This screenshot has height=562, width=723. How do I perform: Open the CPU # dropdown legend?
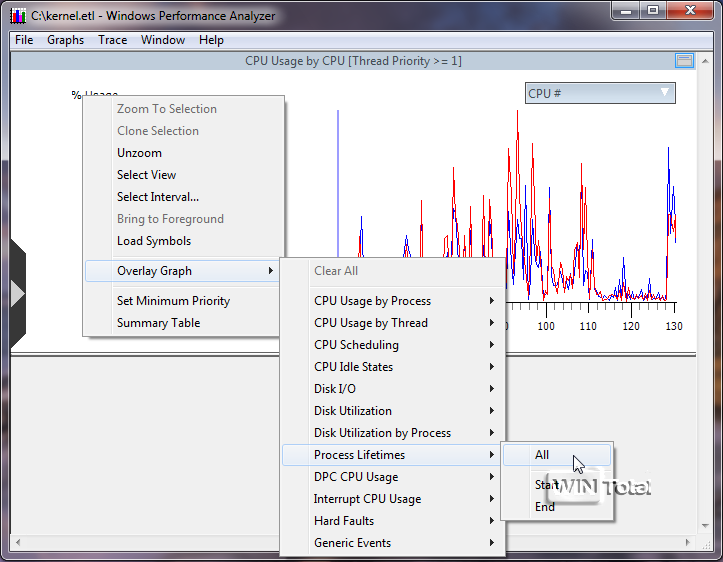tap(600, 93)
